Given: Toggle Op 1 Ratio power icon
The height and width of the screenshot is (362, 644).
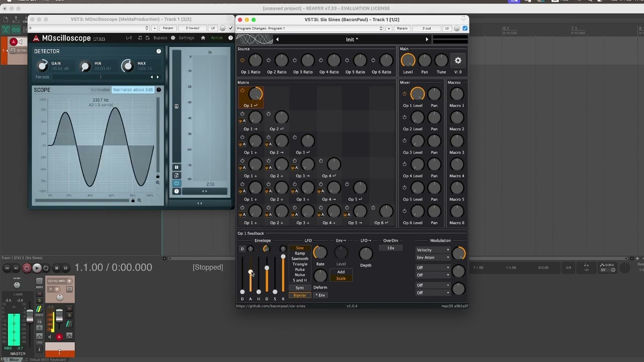Looking at the screenshot, I should point(243,60).
